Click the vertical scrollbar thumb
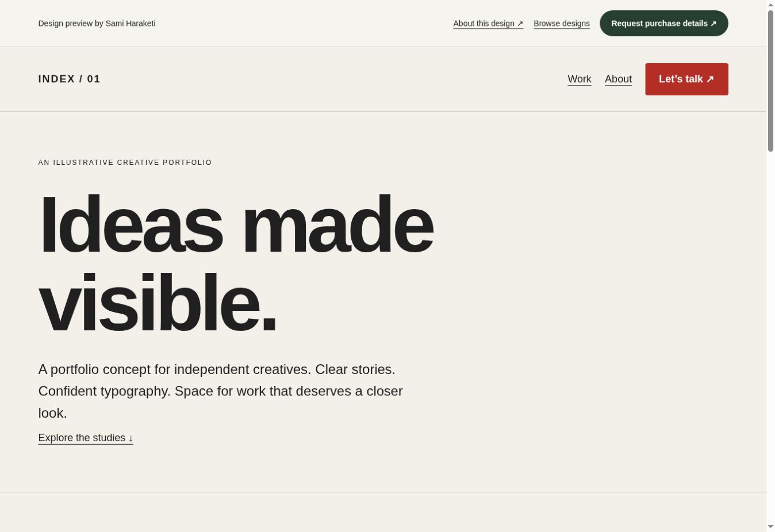The height and width of the screenshot is (532, 775). click(770, 81)
